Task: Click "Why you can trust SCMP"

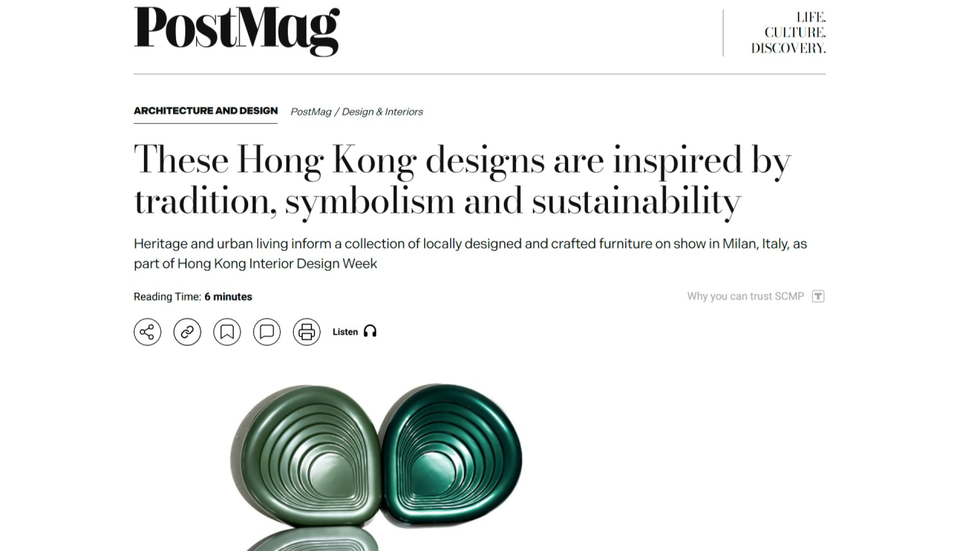Action: point(745,296)
